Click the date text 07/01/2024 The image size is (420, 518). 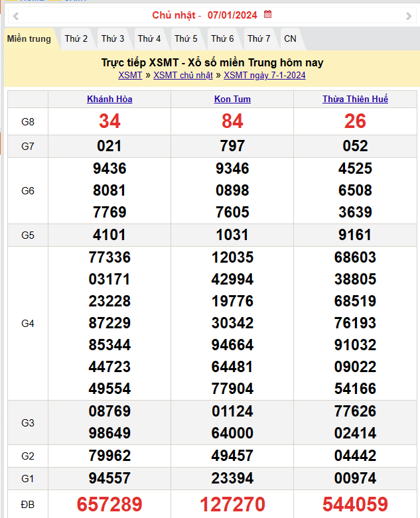(232, 15)
